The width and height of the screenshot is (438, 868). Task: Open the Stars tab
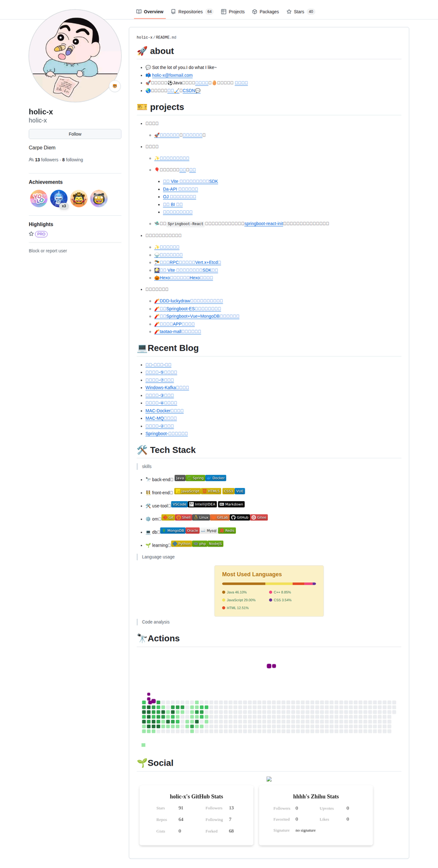click(x=301, y=12)
